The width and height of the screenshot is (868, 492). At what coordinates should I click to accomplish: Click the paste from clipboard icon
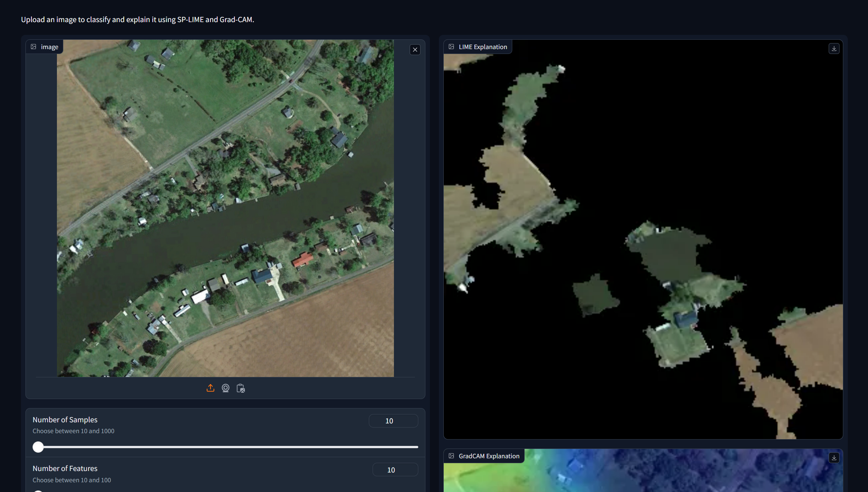[241, 388]
